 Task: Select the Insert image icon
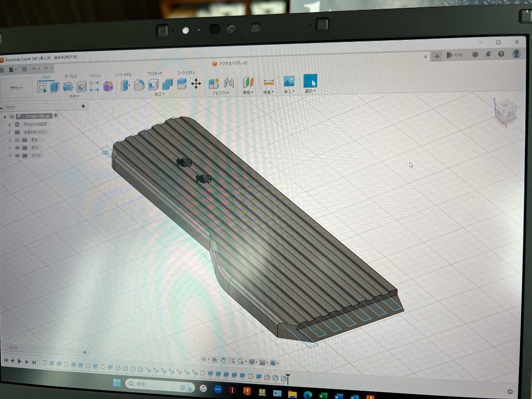click(x=289, y=82)
